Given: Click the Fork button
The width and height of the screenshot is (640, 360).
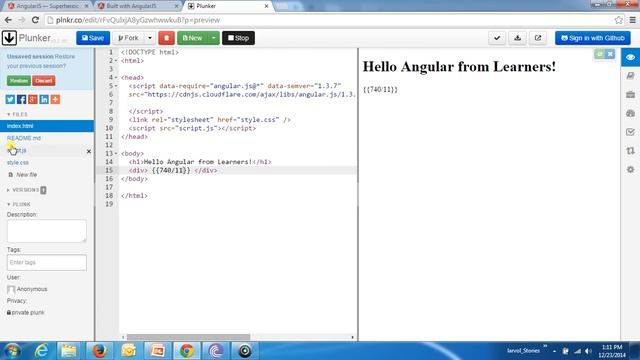Looking at the screenshot, I should pos(129,38).
